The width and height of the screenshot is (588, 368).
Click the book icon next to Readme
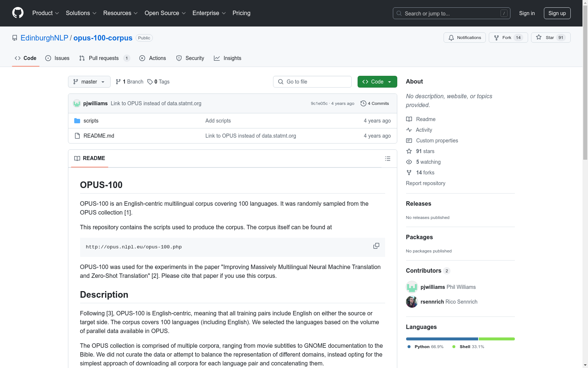pyautogui.click(x=409, y=119)
